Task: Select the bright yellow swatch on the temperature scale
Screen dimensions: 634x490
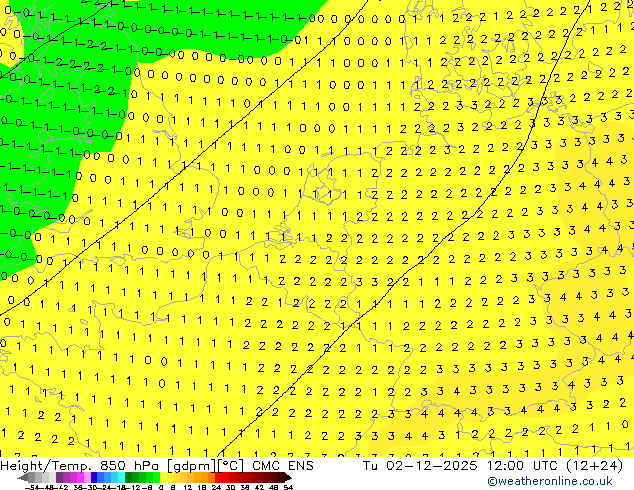Action: (163, 477)
